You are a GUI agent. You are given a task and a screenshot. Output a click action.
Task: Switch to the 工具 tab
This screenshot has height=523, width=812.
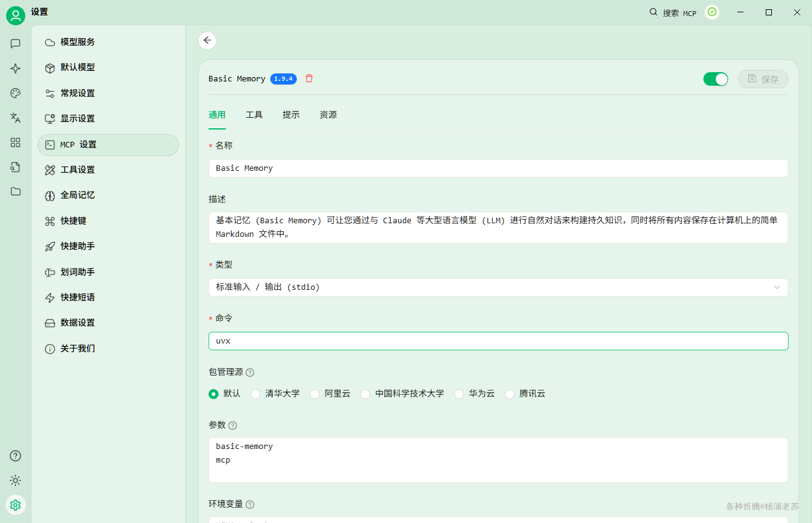coord(254,115)
